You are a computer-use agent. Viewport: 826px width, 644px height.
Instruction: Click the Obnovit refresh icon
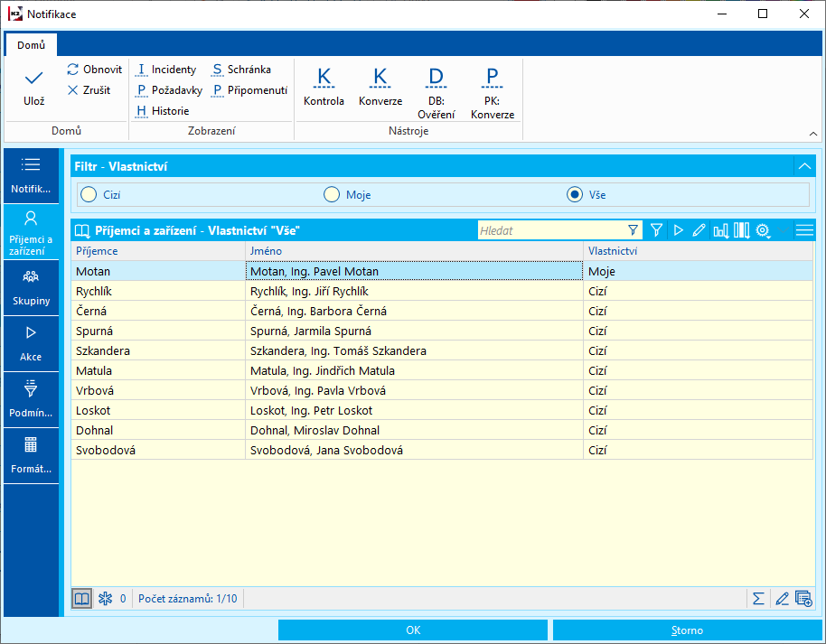tap(73, 70)
